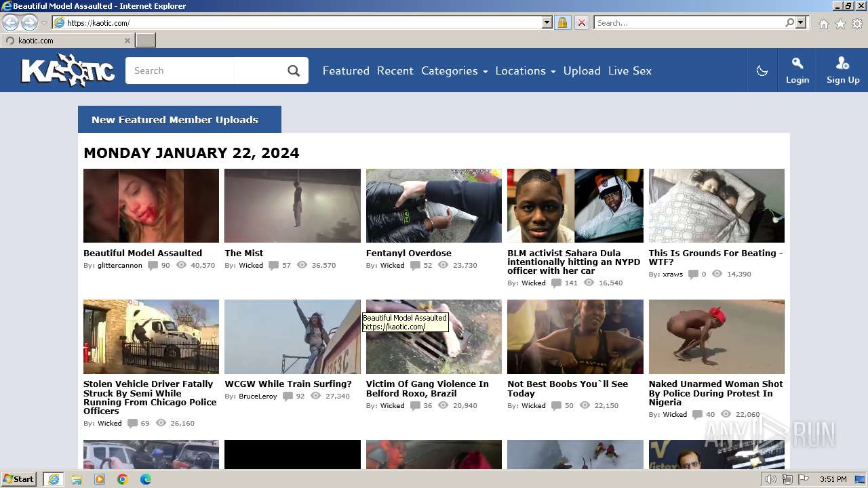This screenshot has width=868, height=488.
Task: Click comment icon under WCGW While Train Surfing
Action: coord(288,396)
